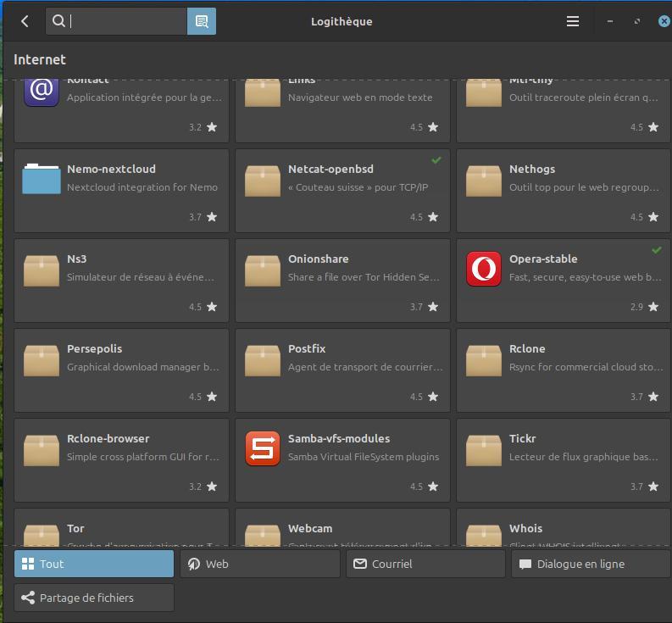Click the 3.7 rating on Onionshare

point(416,307)
